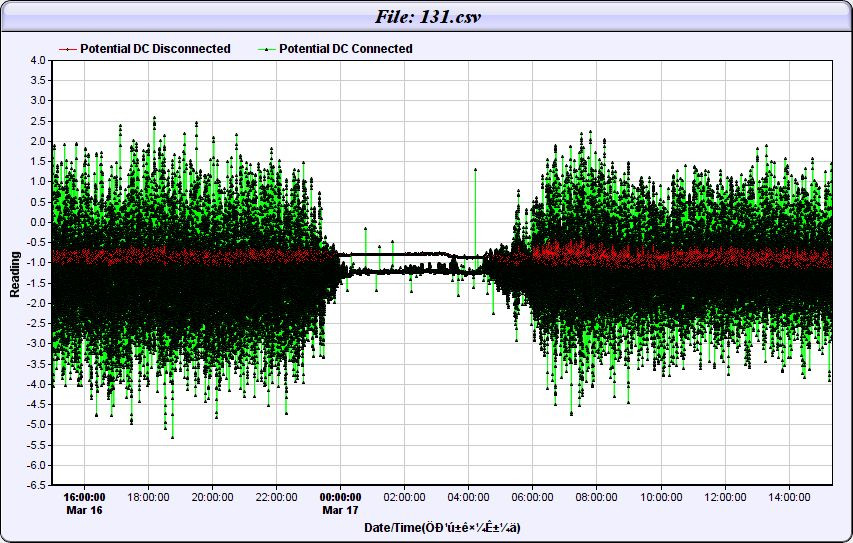
Task: Click the 08:00:00 time axis label
Action: pyautogui.click(x=596, y=496)
